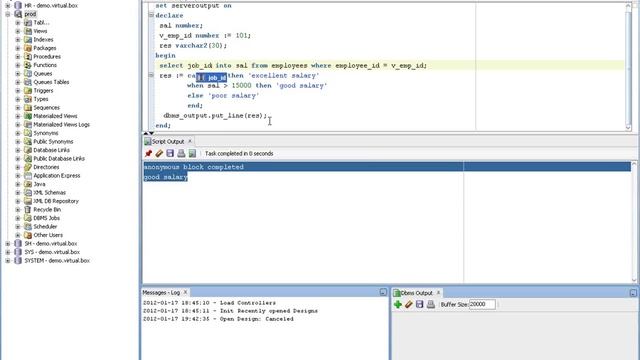Image resolution: width=640 pixels, height=360 pixels.
Task: Save the Dbms Output contents
Action: coord(420,304)
